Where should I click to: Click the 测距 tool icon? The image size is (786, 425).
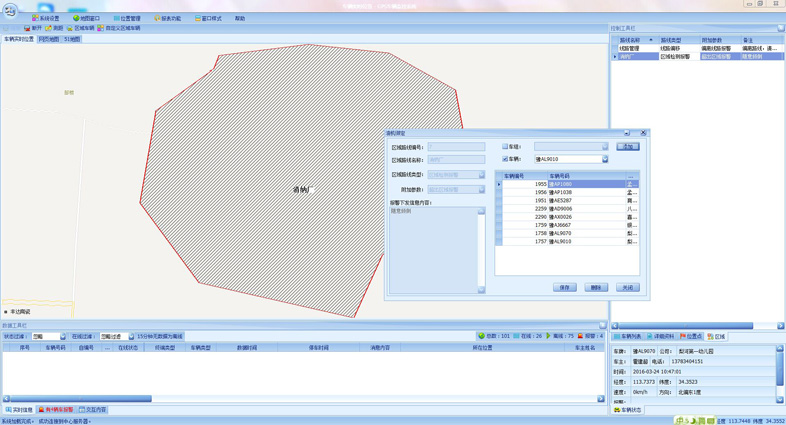(x=48, y=28)
